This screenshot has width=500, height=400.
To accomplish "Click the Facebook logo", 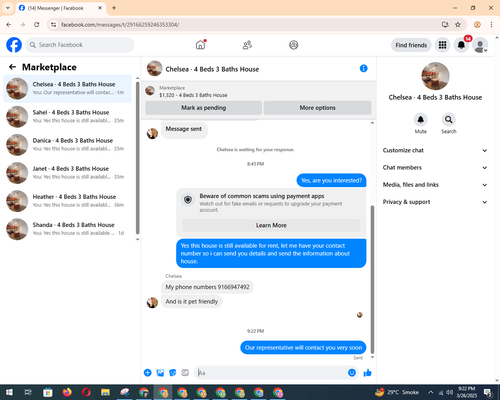I will [14, 45].
